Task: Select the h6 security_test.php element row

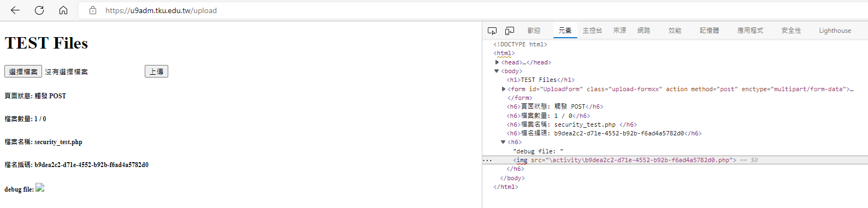Action: [x=571, y=124]
